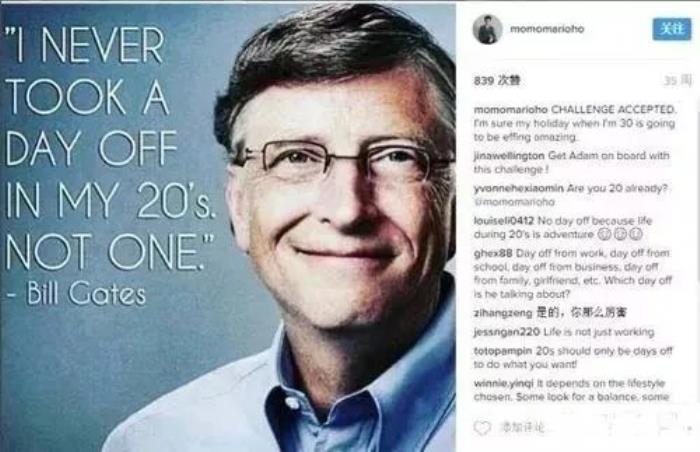Visit commenter ghex88's profile
Viewport: 700px width, 452px height.
pyautogui.click(x=493, y=253)
